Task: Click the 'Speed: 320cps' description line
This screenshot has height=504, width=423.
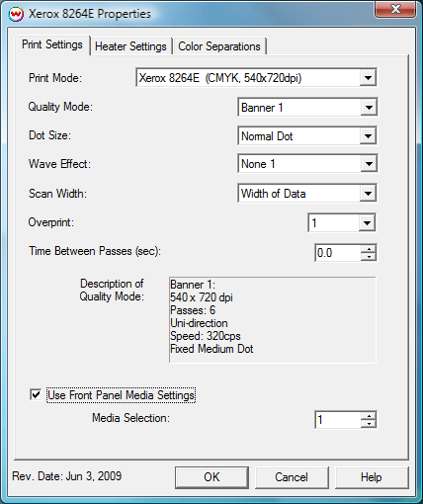Action: pos(206,336)
